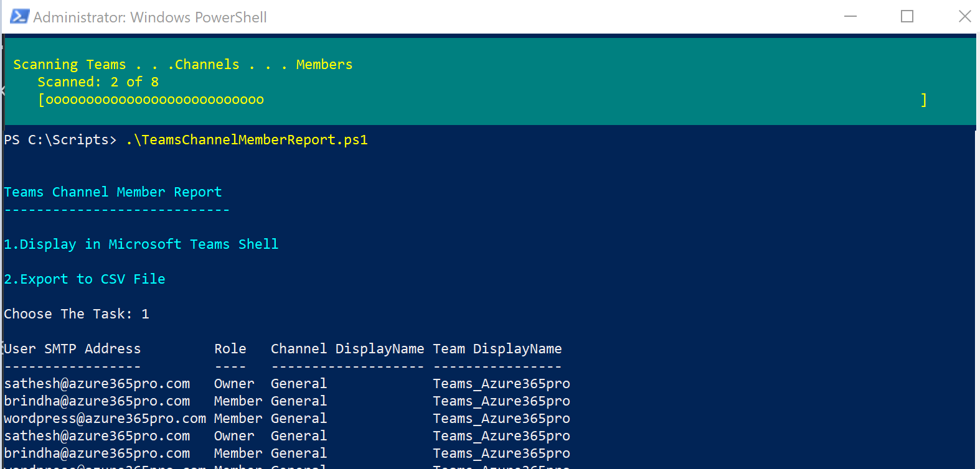
Task: Click first 'brindha@azure365pro.com' entry
Action: pos(97,401)
